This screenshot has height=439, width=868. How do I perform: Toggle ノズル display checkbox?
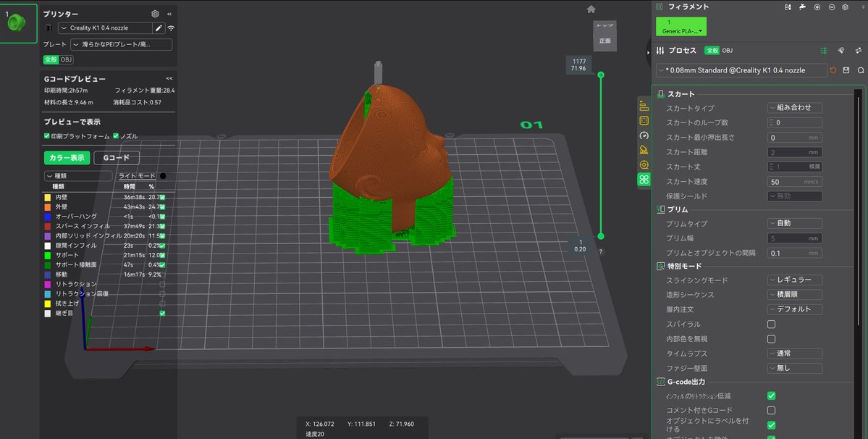click(x=116, y=136)
